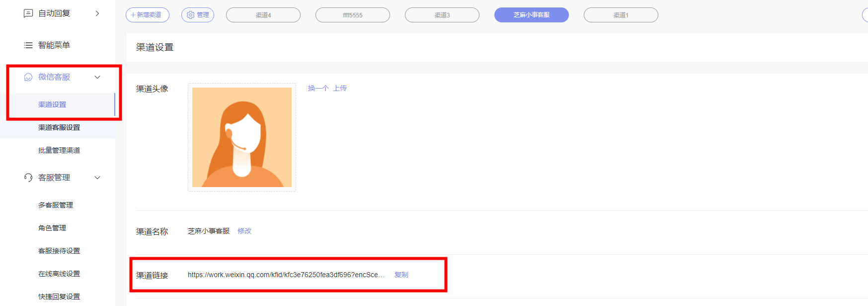Click 修改 next to channel name
Image resolution: width=868 pixels, height=306 pixels.
tap(244, 231)
